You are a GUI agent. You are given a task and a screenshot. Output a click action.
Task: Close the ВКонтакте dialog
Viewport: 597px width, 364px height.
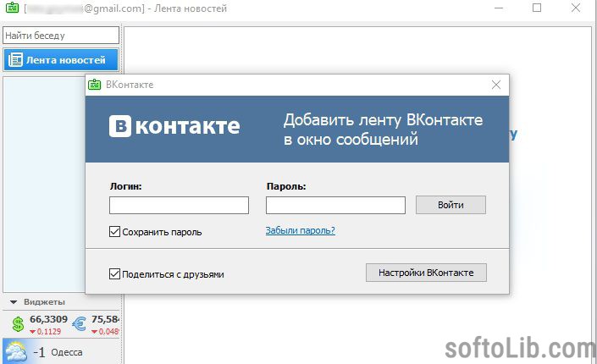click(x=495, y=85)
